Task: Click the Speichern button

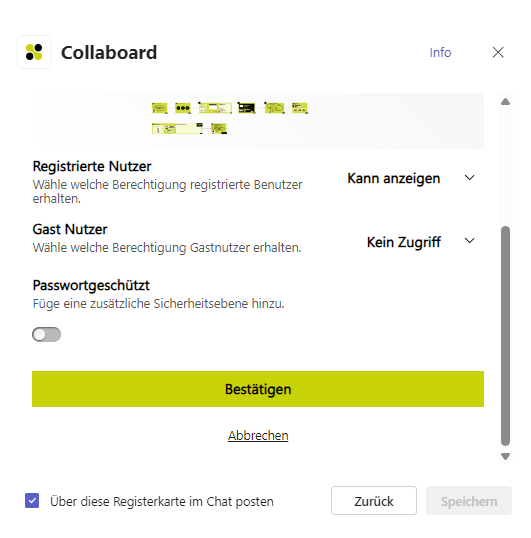Action: click(469, 501)
